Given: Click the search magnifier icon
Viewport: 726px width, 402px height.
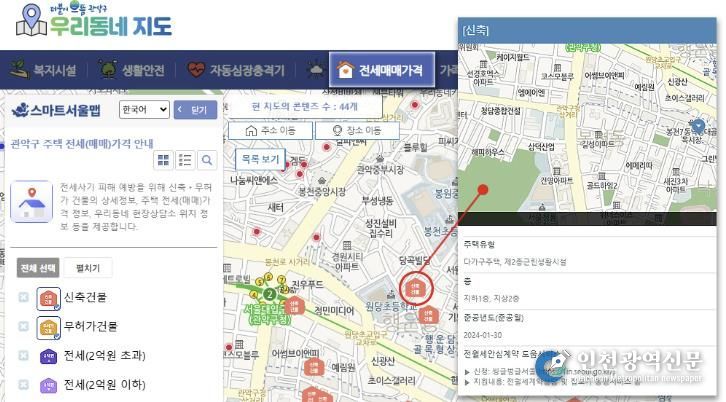Looking at the screenshot, I should point(207,160).
